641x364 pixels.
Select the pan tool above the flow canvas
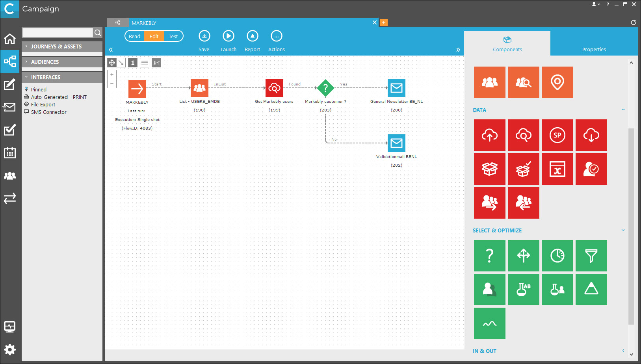coord(111,62)
